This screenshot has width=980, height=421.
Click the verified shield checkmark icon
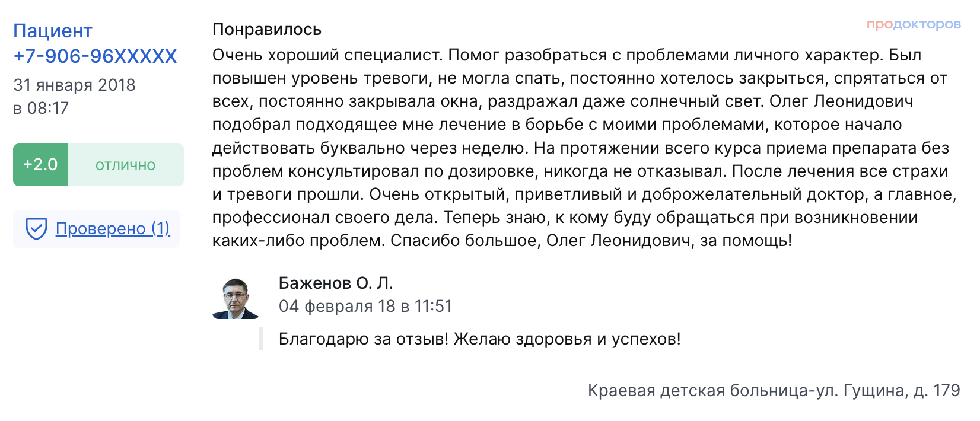click(x=36, y=228)
